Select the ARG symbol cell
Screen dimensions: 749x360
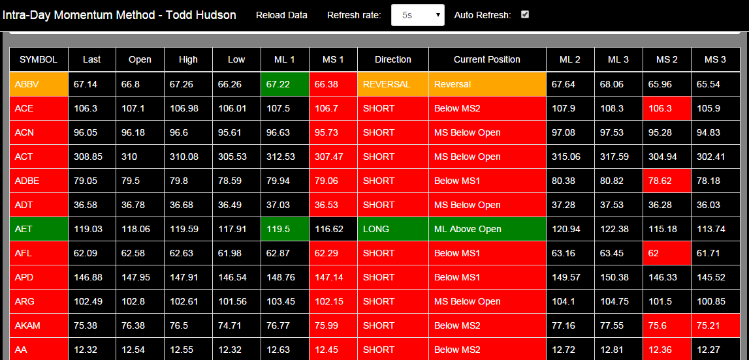[39, 302]
